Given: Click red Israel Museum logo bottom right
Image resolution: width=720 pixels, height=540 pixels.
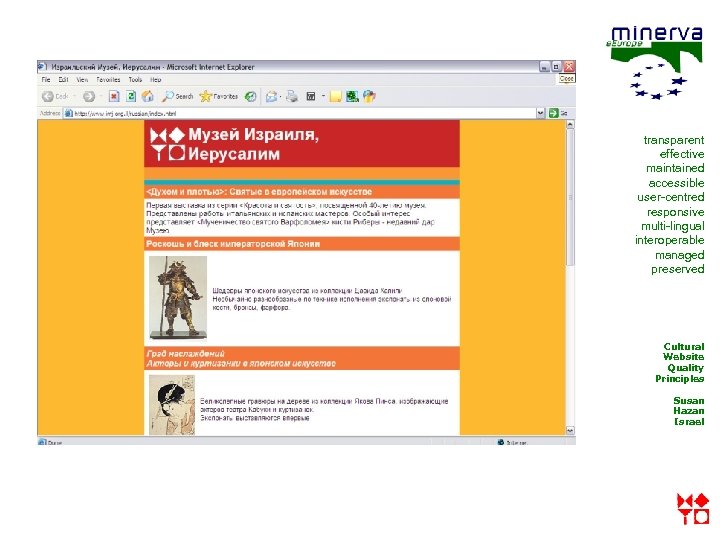Looking at the screenshot, I should tap(693, 508).
